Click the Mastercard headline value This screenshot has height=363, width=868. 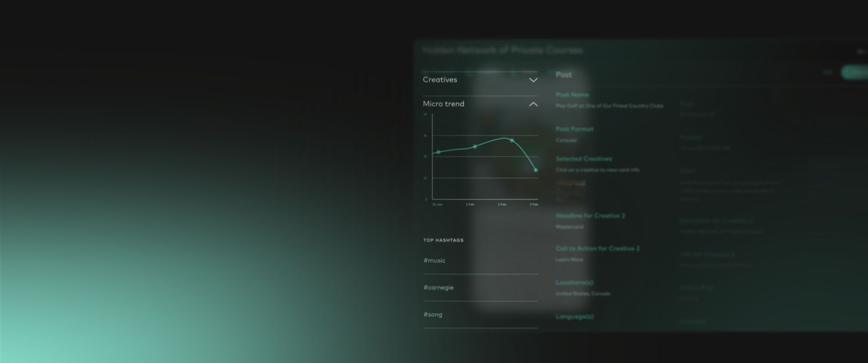pyautogui.click(x=569, y=227)
